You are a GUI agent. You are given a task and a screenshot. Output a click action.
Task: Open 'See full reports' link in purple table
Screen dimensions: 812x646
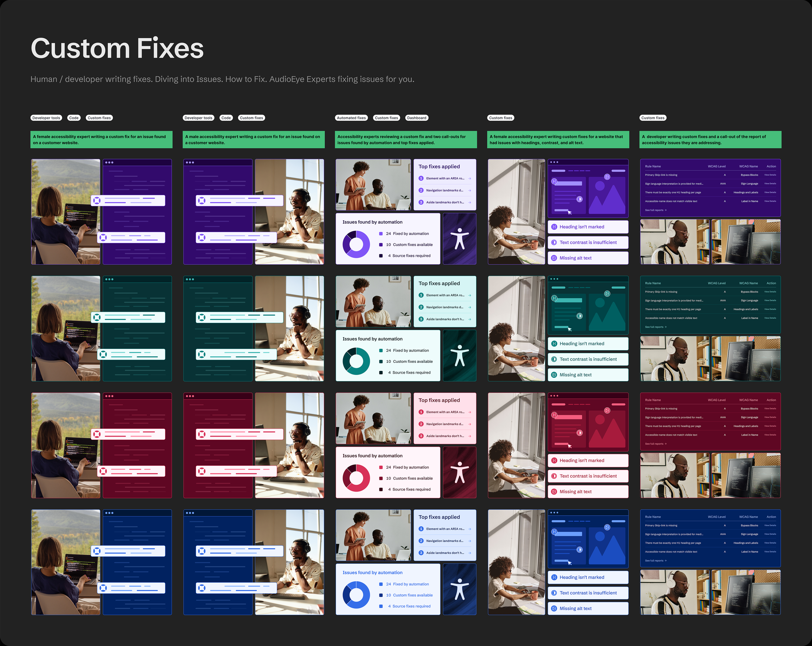pyautogui.click(x=655, y=210)
